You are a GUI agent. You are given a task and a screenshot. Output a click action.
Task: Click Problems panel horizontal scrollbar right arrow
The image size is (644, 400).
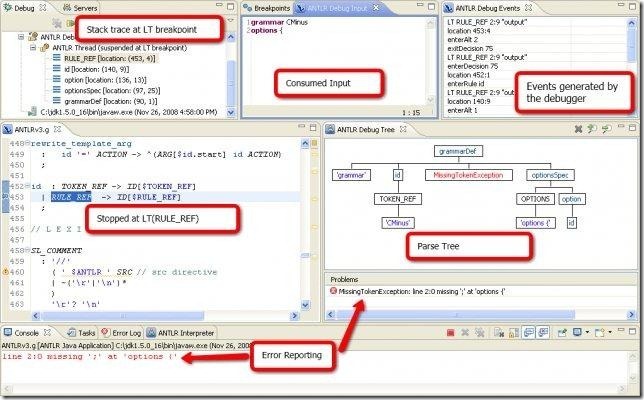[x=631, y=315]
